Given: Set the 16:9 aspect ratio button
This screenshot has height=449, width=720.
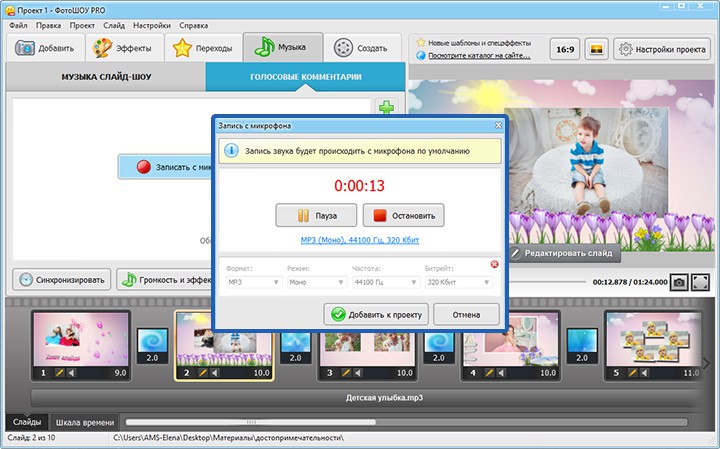Looking at the screenshot, I should tap(564, 48).
